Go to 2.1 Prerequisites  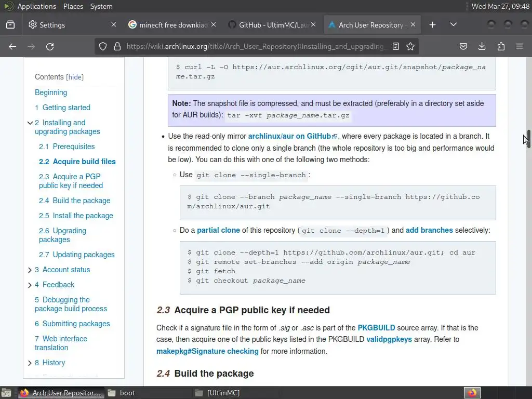pos(66,147)
